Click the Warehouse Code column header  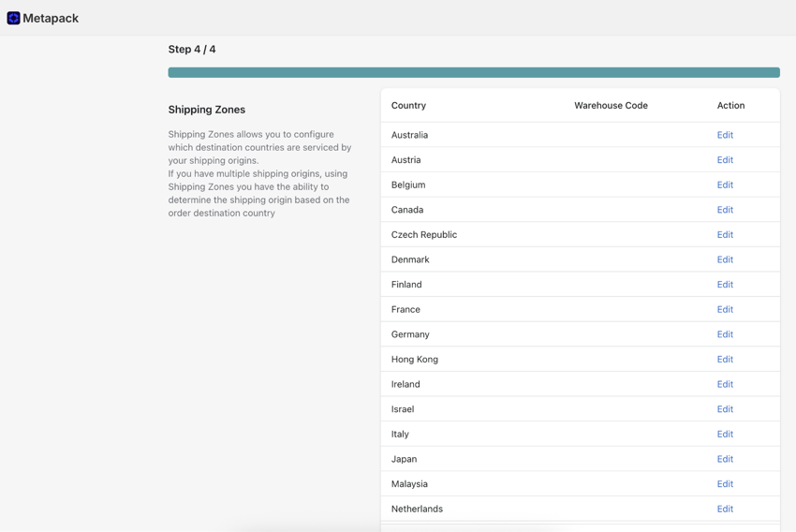611,106
